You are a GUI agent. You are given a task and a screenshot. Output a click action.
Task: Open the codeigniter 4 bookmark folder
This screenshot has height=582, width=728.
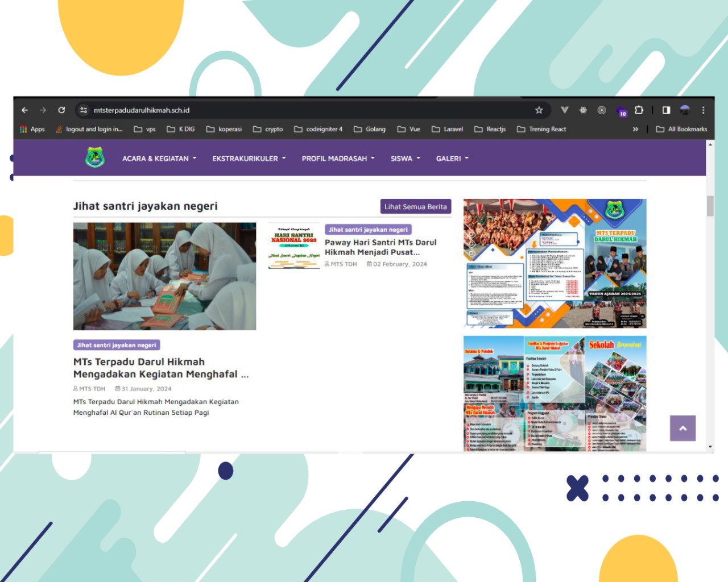pyautogui.click(x=318, y=129)
